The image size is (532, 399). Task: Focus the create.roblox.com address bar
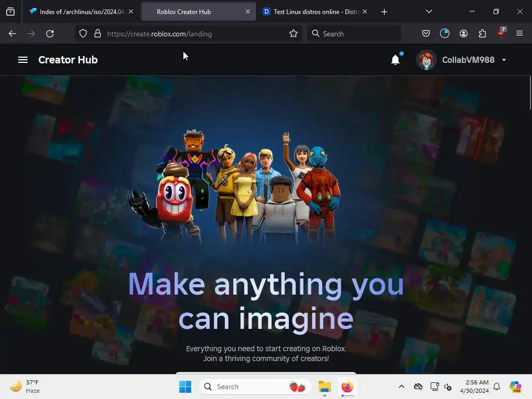click(x=188, y=34)
